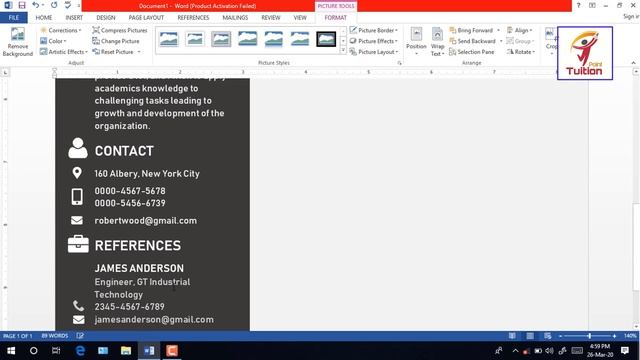The width and height of the screenshot is (640, 360).
Task: Click the zoom slider handle
Action: click(x=589, y=336)
